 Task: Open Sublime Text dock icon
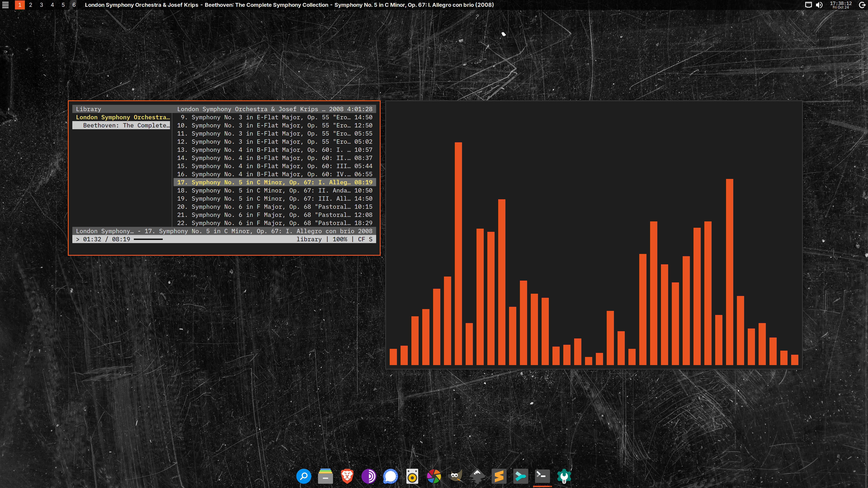pos(499,476)
